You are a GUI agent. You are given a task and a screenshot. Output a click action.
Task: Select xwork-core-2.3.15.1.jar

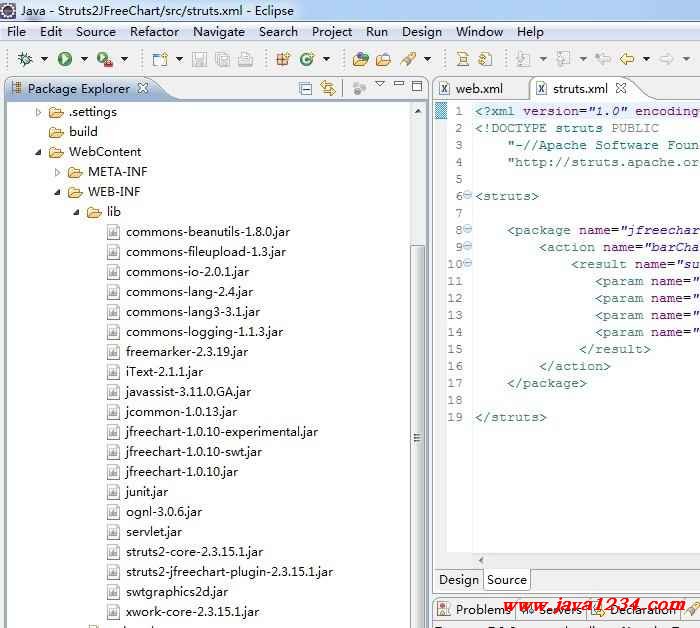coord(192,612)
